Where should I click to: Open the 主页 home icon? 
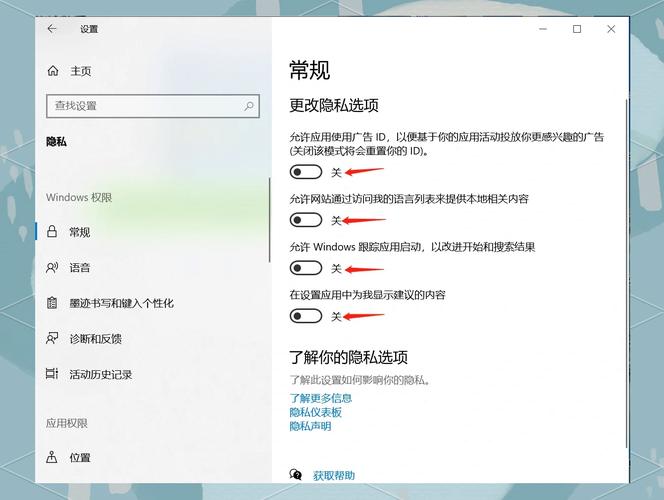53,71
